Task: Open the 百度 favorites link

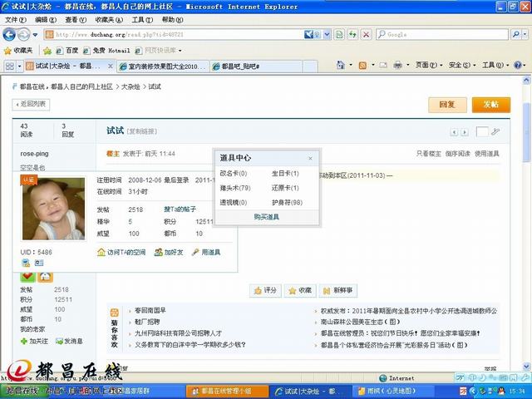Action: (x=67, y=51)
